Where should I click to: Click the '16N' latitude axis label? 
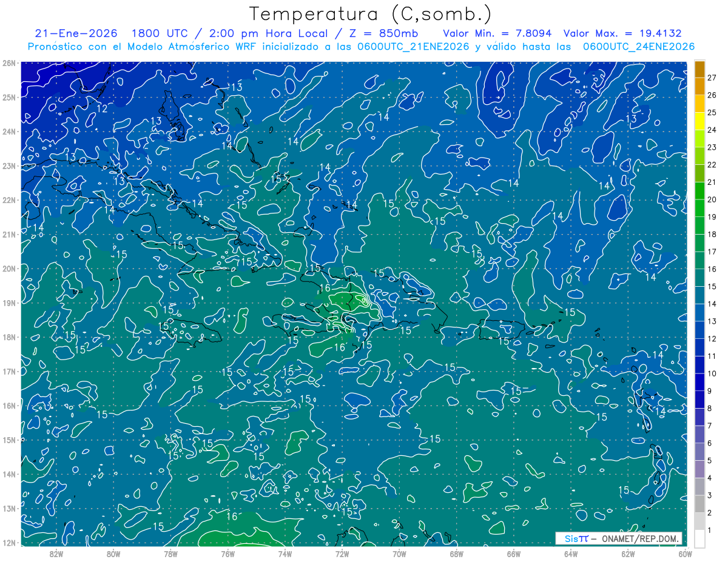click(8, 406)
